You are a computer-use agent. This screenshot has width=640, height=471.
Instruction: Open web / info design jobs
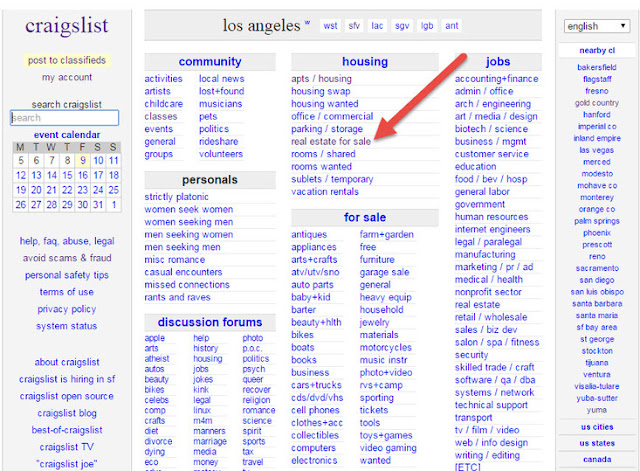[491, 443]
